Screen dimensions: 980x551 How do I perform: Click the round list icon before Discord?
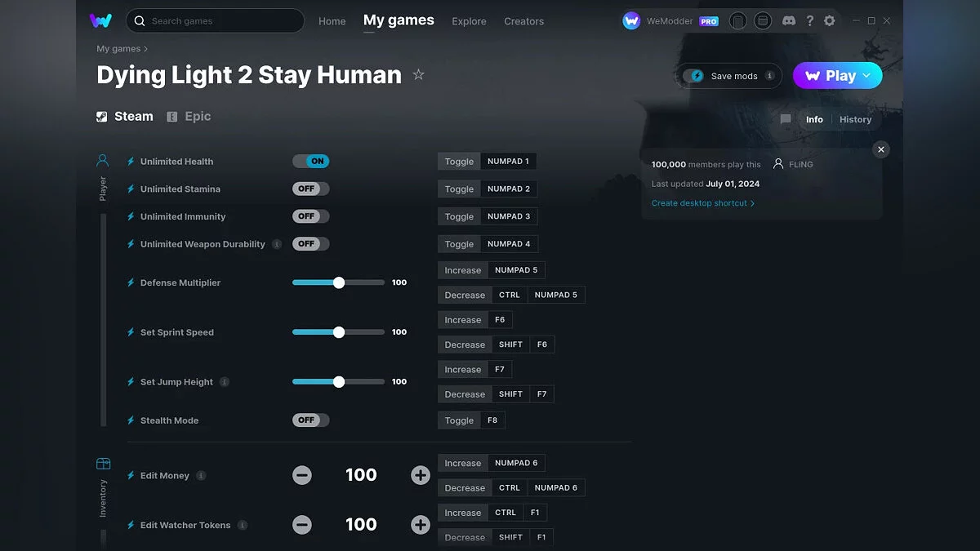point(763,20)
